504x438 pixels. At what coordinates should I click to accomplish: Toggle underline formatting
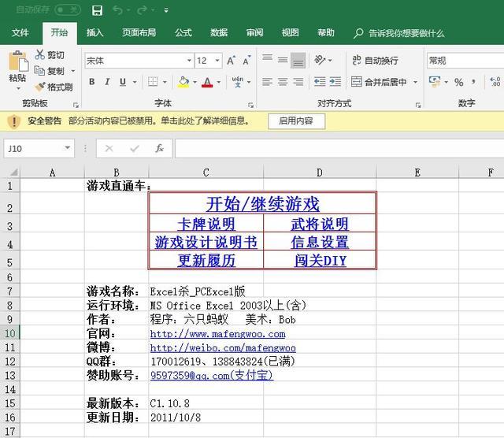point(123,82)
